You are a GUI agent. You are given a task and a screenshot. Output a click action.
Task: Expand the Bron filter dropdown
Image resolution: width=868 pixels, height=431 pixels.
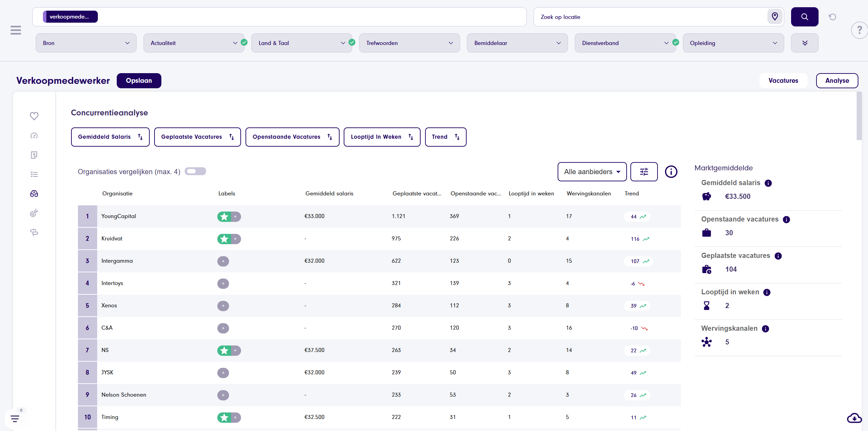pos(86,43)
